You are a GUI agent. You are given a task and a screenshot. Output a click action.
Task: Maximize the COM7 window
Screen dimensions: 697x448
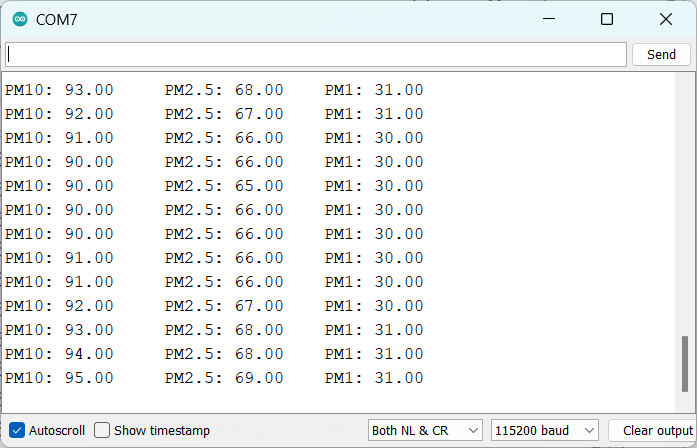click(607, 19)
